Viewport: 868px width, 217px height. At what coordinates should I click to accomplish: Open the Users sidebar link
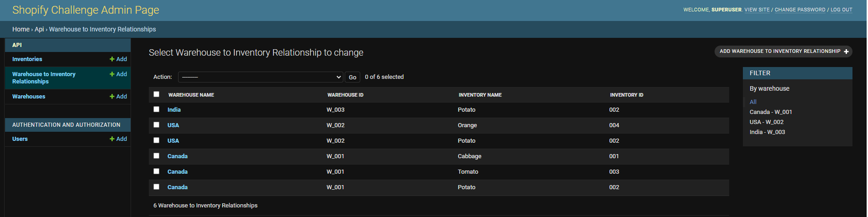(20, 139)
